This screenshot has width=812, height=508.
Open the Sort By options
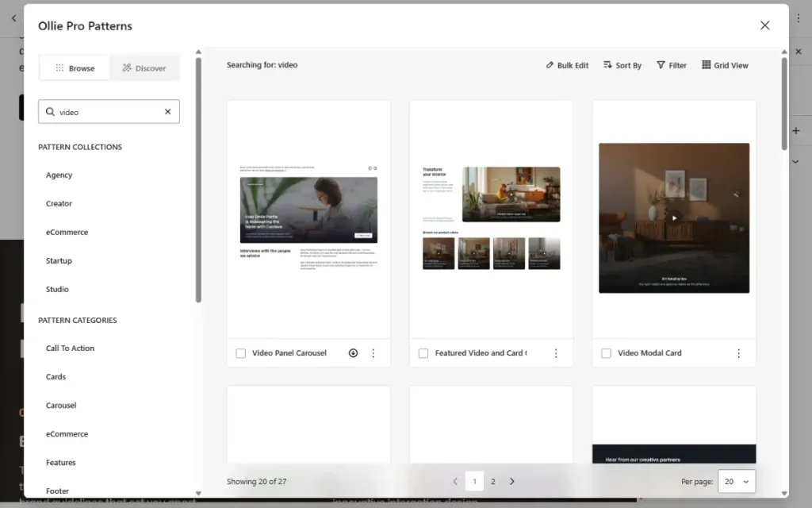click(622, 65)
